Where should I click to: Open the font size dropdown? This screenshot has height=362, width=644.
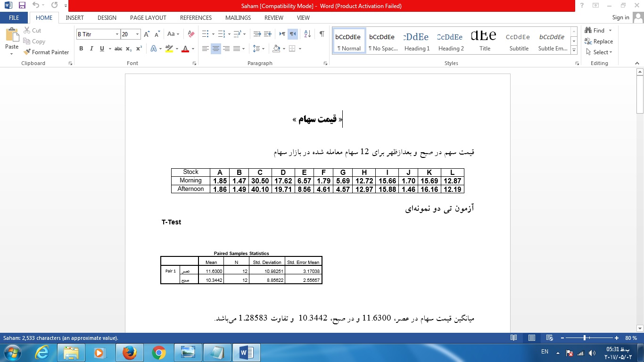click(x=138, y=34)
